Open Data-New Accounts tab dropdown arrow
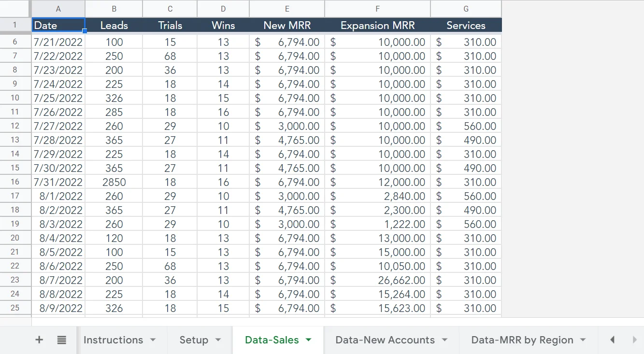The width and height of the screenshot is (644, 354). [444, 340]
